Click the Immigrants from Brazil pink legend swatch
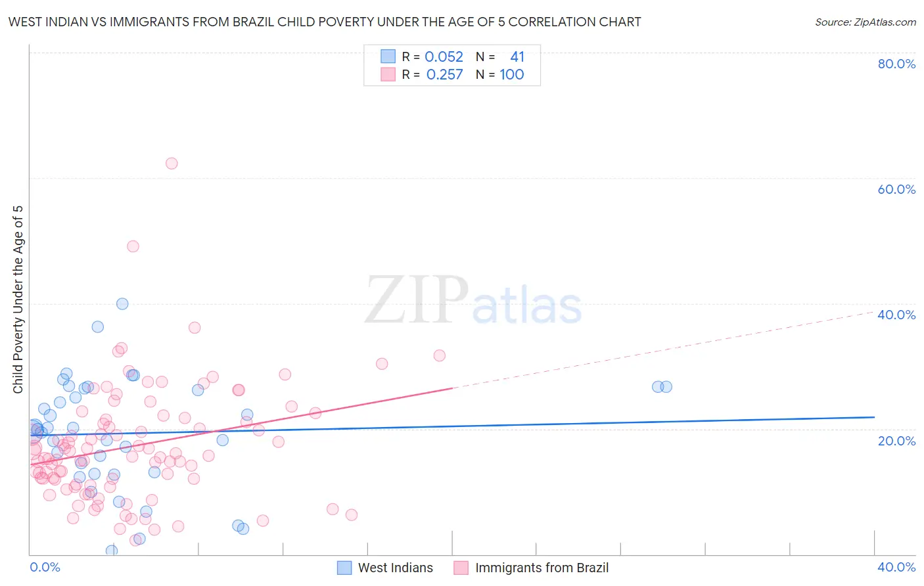Screen dimensions: 924x586 click(x=461, y=568)
